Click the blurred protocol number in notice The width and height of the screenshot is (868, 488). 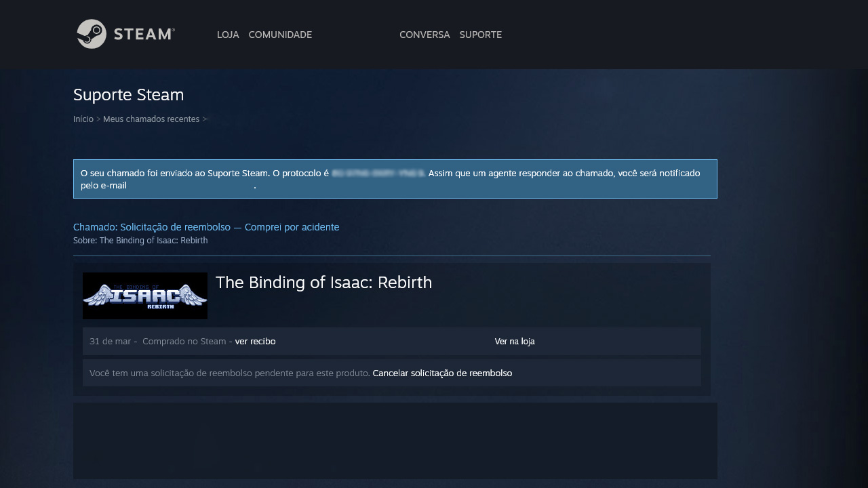pyautogui.click(x=378, y=174)
